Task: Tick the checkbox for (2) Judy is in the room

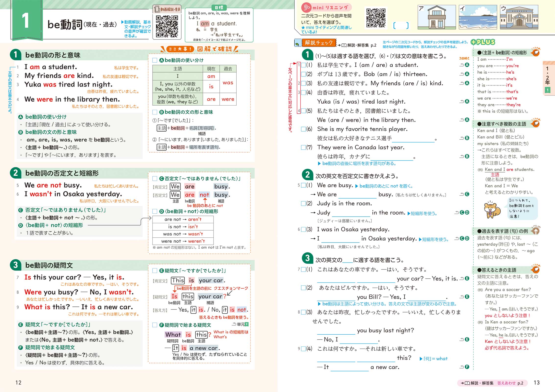Action: point(303,204)
